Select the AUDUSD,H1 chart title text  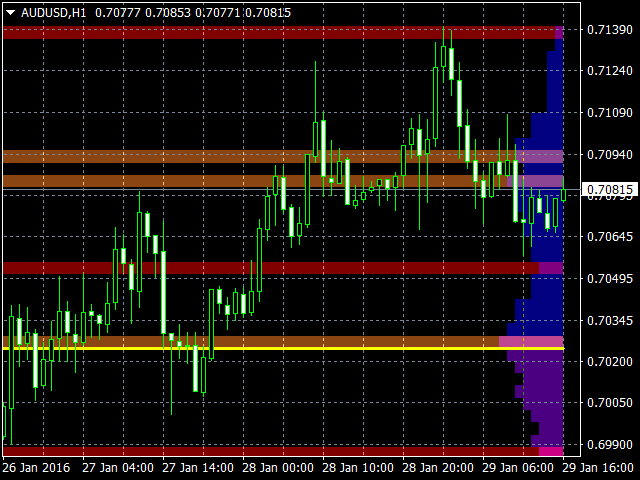tap(53, 13)
